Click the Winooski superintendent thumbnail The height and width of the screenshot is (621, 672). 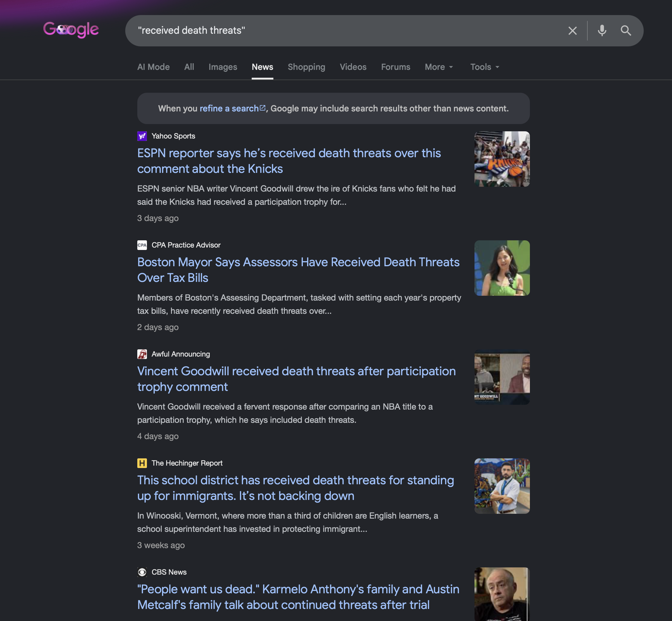click(502, 486)
